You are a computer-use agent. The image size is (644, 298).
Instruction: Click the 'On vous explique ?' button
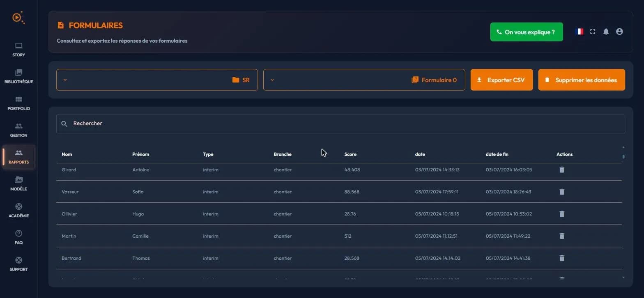click(527, 32)
